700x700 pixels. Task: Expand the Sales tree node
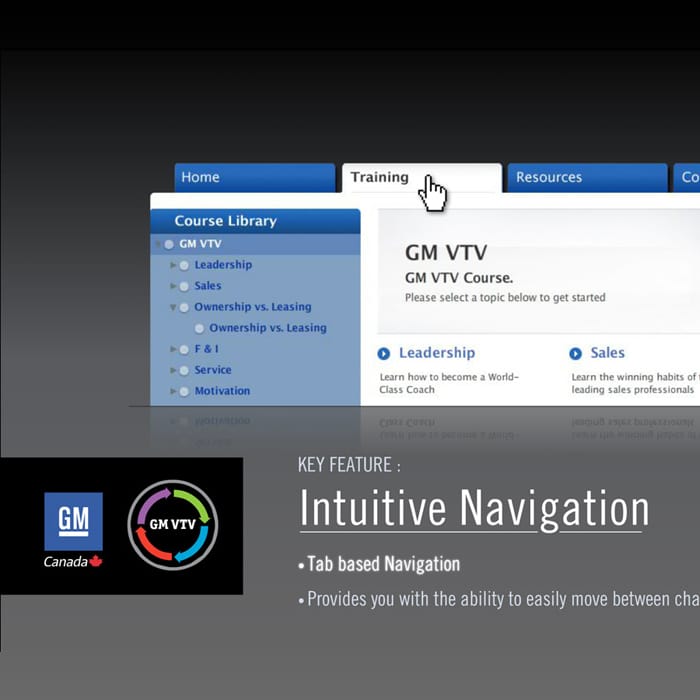pos(173,286)
